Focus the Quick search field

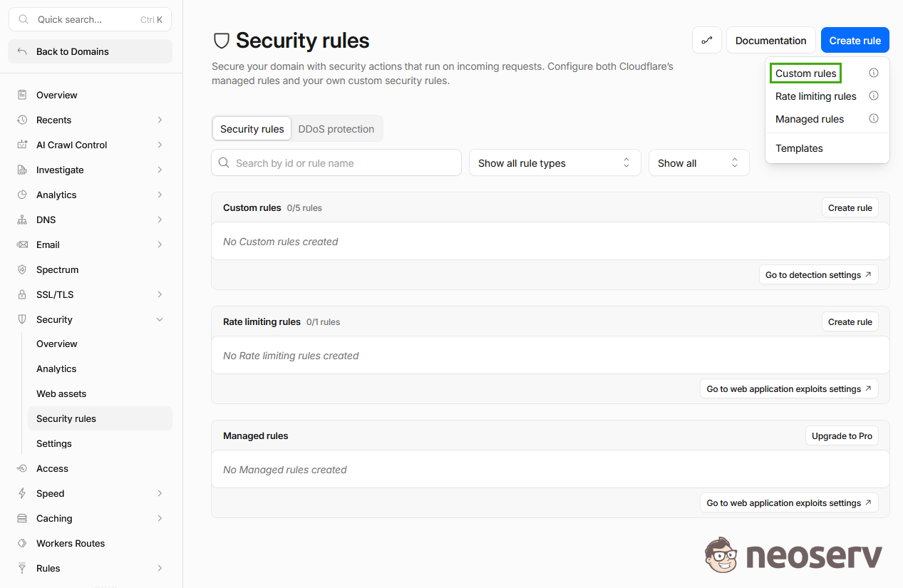91,19
